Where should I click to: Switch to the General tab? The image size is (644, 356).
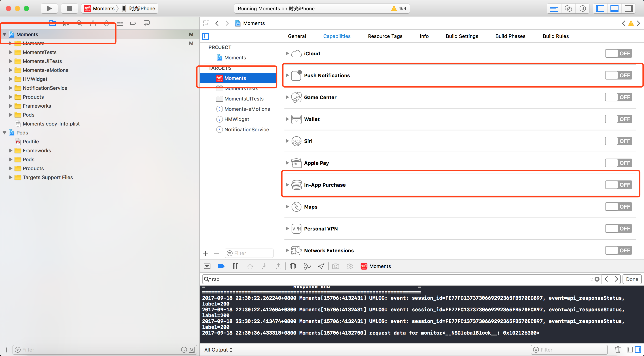tap(297, 36)
